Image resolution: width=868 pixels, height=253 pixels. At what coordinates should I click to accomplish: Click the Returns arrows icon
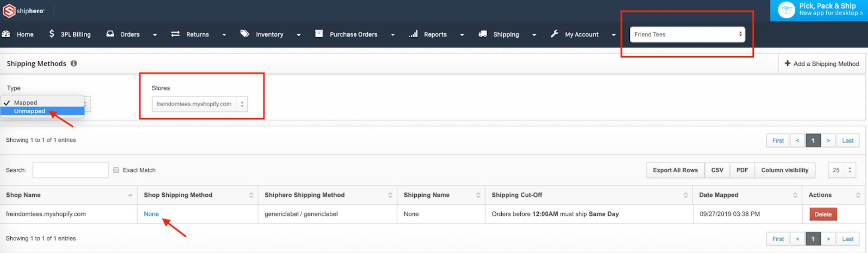pyautogui.click(x=175, y=34)
